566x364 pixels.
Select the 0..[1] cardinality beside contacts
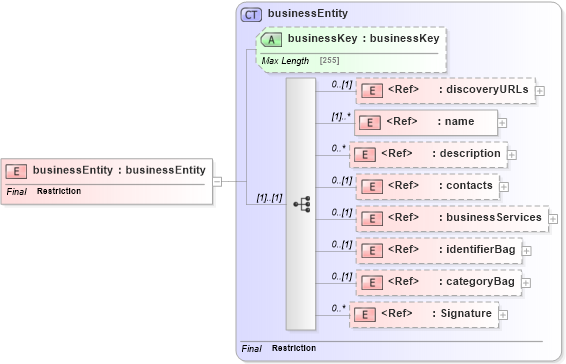click(341, 181)
